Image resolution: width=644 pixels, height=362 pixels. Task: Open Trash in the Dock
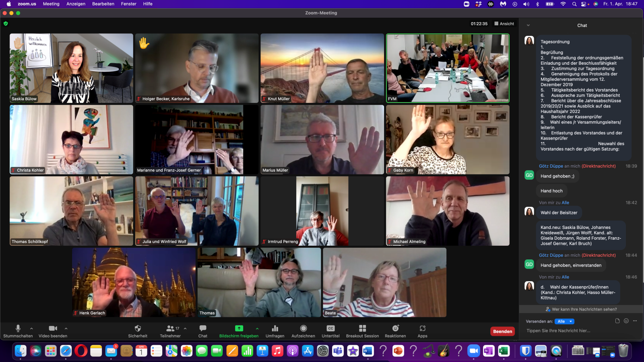[623, 351]
